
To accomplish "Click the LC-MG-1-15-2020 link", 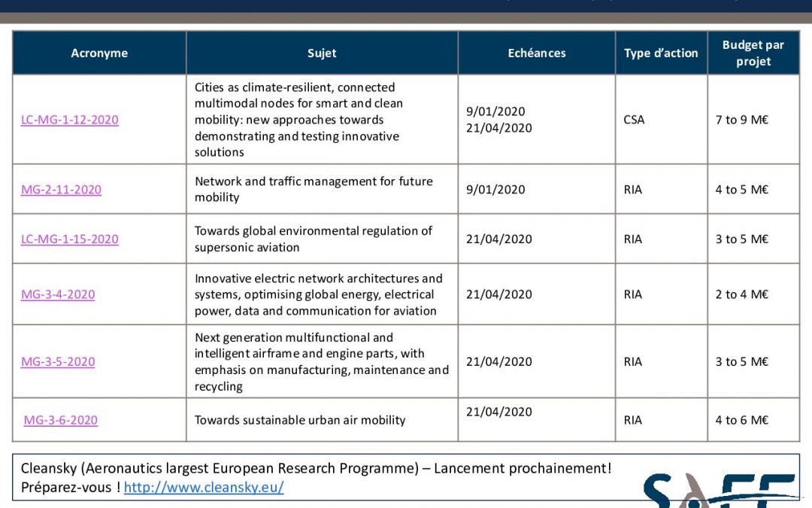I will pyautogui.click(x=69, y=239).
